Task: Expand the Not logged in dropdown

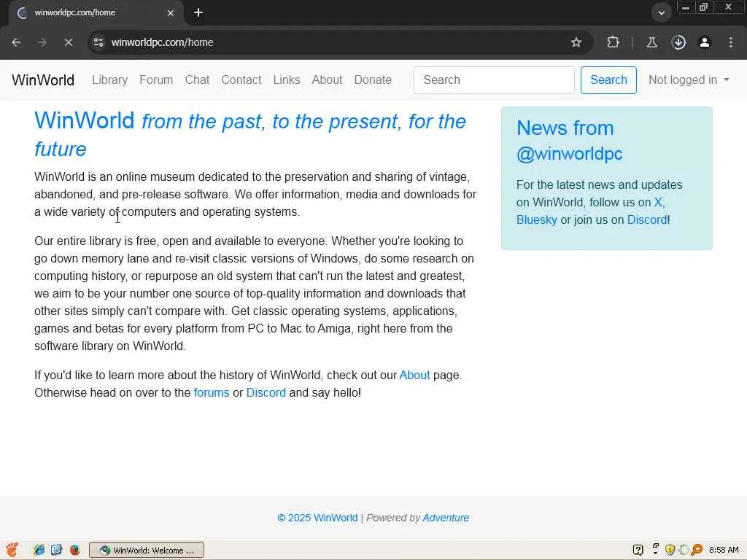Action: click(689, 80)
